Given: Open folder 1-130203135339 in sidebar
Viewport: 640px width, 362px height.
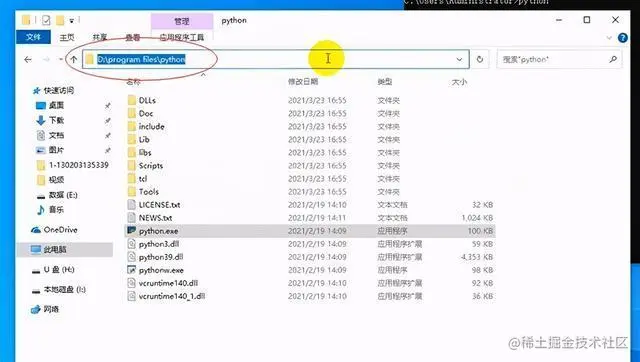Looking at the screenshot, I should click(79, 165).
